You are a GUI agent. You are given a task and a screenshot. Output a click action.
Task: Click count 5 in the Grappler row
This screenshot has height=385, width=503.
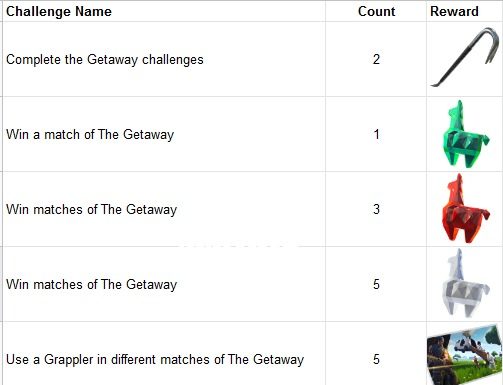[376, 353]
